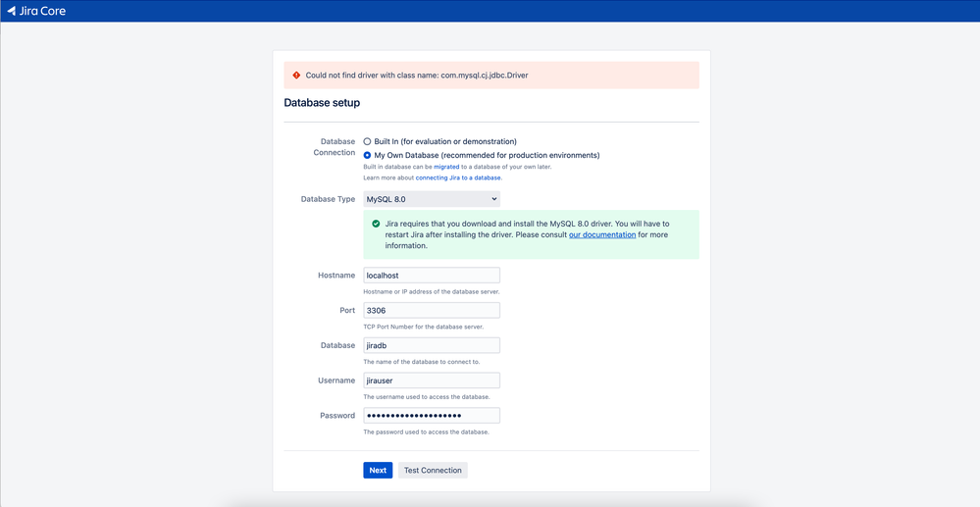Click the Jira Core logo icon
This screenshot has width=980, height=507.
point(11,11)
